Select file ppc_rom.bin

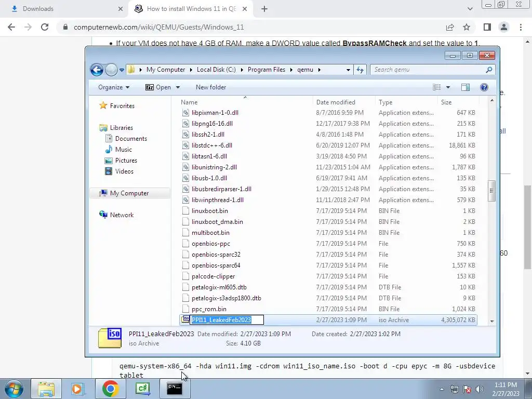click(x=209, y=309)
